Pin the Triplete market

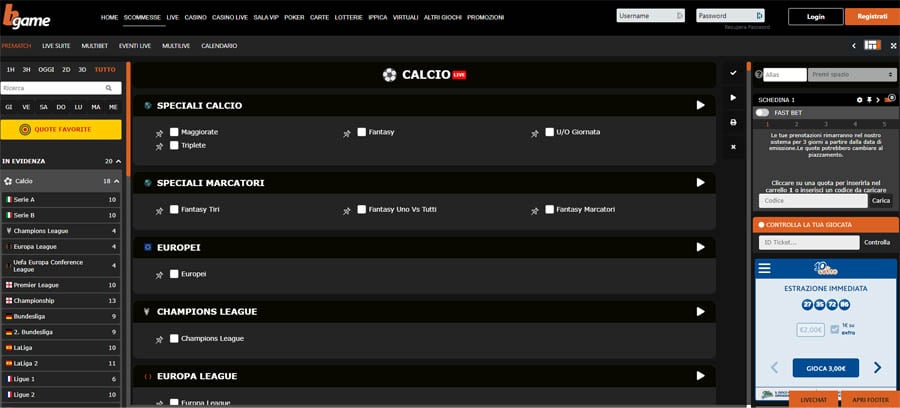click(159, 147)
